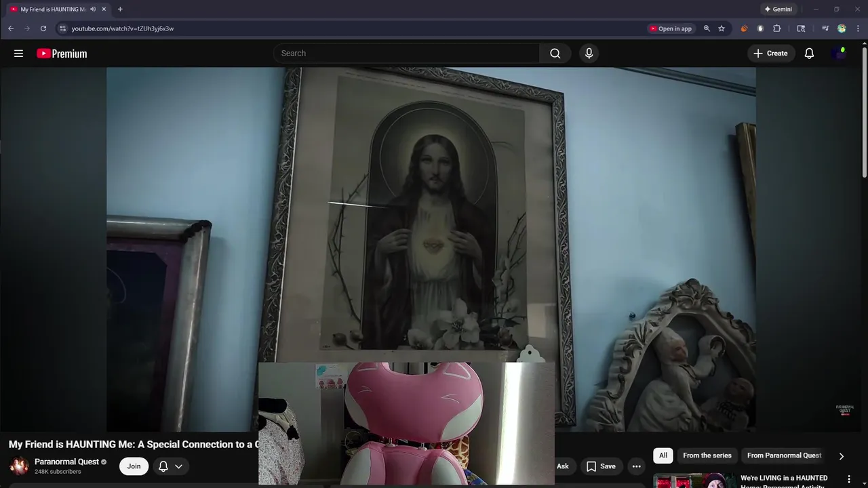This screenshot has height=488, width=868.
Task: Select the From Paranormal Quest chip
Action: point(784,455)
